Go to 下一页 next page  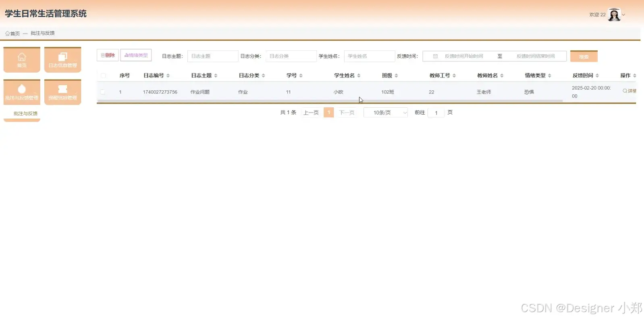tap(347, 113)
